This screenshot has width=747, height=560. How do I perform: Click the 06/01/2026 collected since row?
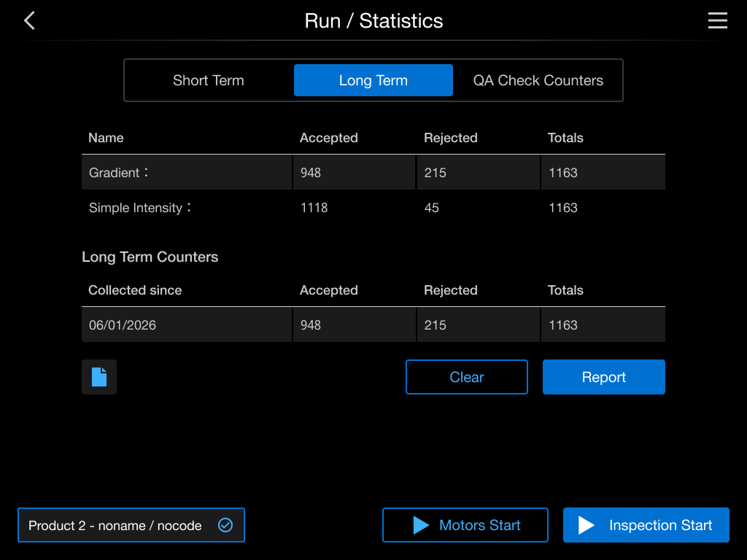[x=373, y=324]
